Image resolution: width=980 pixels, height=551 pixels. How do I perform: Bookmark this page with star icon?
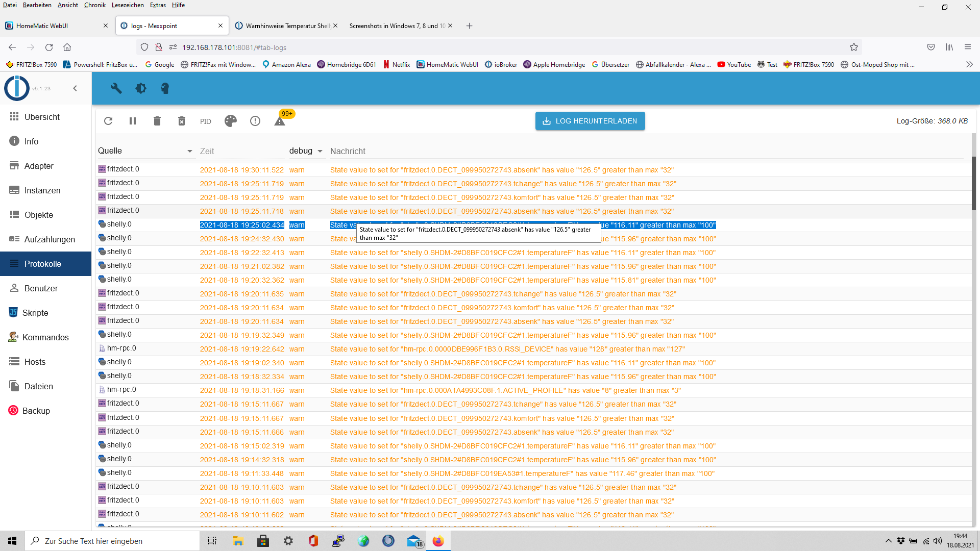(x=854, y=47)
